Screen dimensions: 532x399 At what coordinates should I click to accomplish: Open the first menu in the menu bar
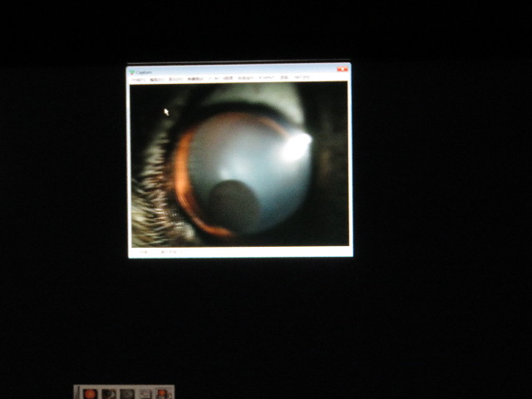[138, 79]
